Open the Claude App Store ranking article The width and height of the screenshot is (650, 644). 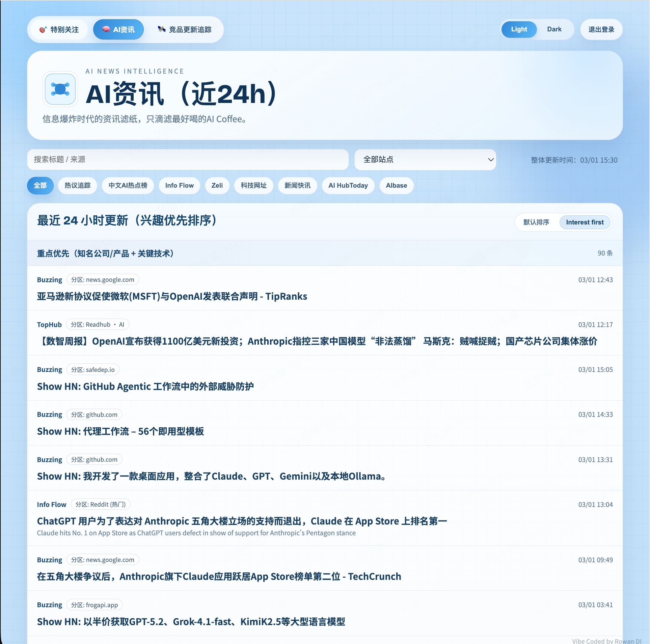(x=242, y=521)
